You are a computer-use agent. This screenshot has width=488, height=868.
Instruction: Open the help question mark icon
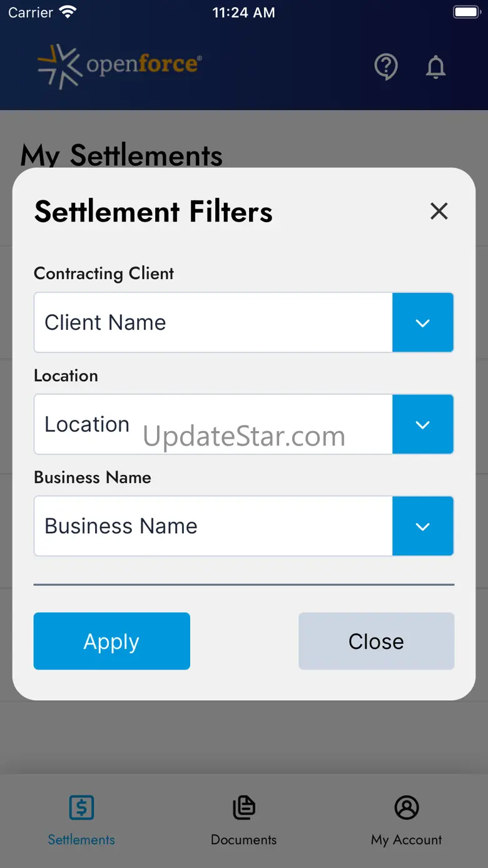click(x=386, y=66)
